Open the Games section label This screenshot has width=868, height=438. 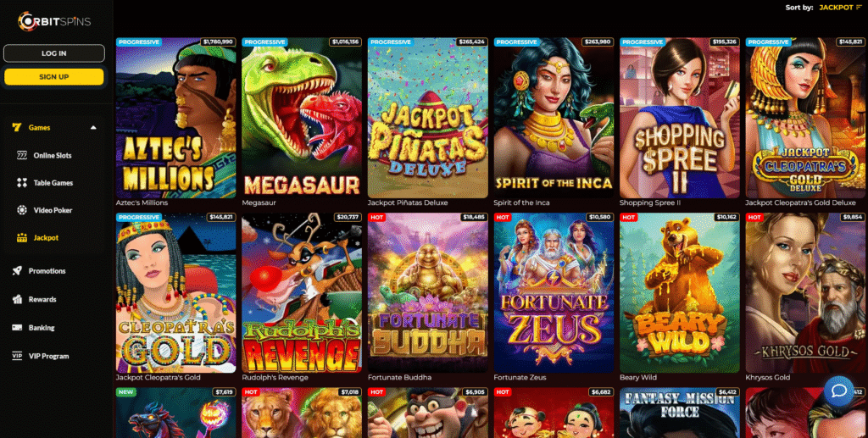[x=39, y=128]
